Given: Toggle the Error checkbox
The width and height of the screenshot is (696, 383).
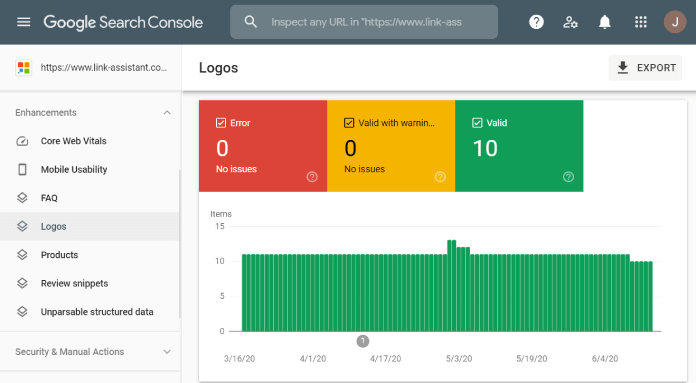Looking at the screenshot, I should 221,123.
